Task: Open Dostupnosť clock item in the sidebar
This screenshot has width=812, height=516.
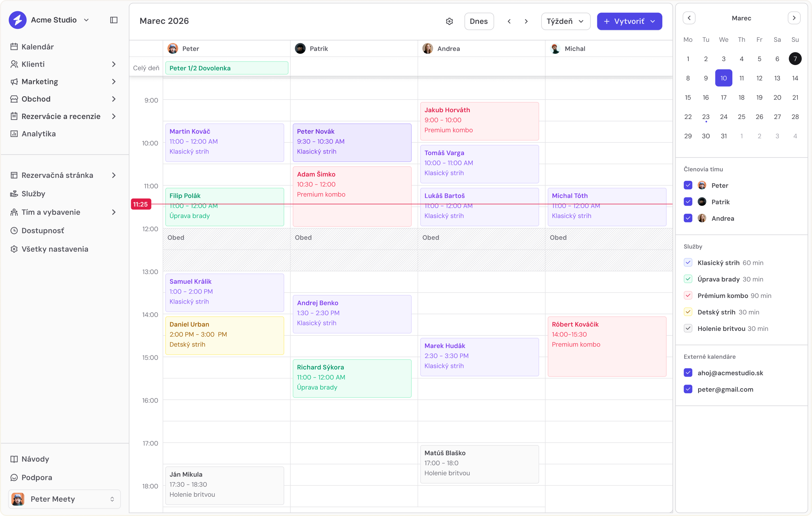Action: pos(42,231)
